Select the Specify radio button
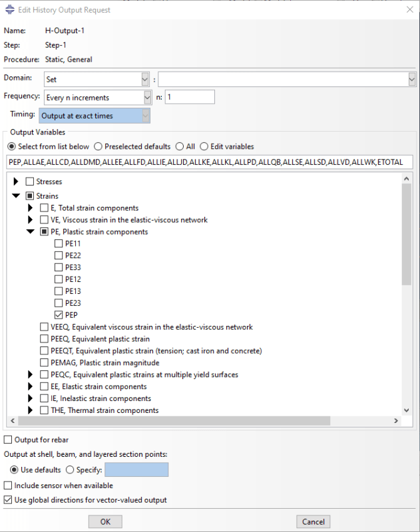Image resolution: width=420 pixels, height=532 pixels. [x=70, y=470]
